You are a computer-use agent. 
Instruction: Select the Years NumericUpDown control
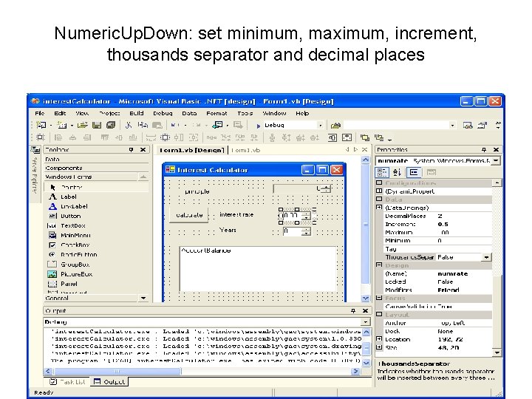coord(296,231)
